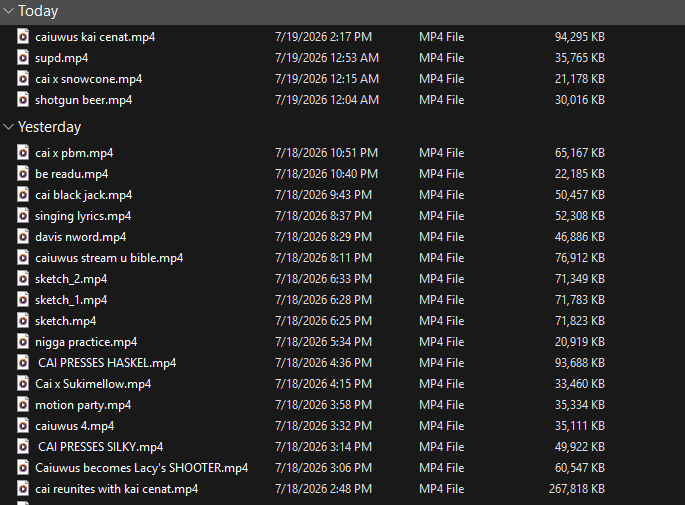Screen dimensions: 685x505
Task: Select the file name CAI PRESSES SILKY.mp4
Action: pos(100,447)
